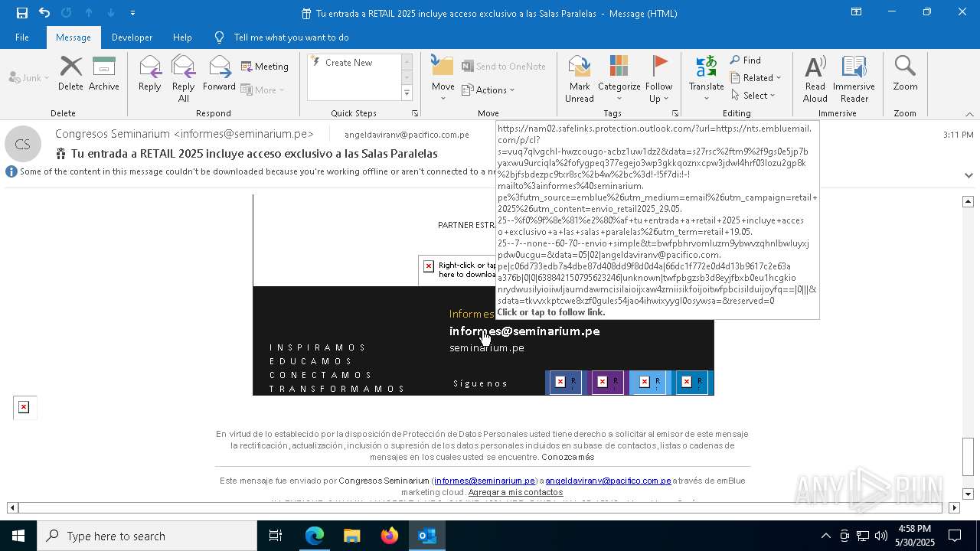Click the vertical scrollbar up arrow
This screenshot has width=980, height=551.
[x=968, y=201]
